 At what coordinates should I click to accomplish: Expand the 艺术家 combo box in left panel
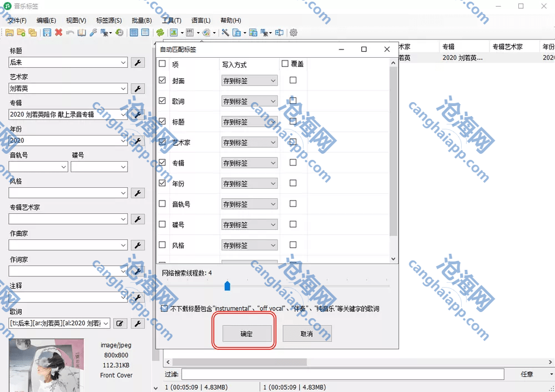coord(123,89)
